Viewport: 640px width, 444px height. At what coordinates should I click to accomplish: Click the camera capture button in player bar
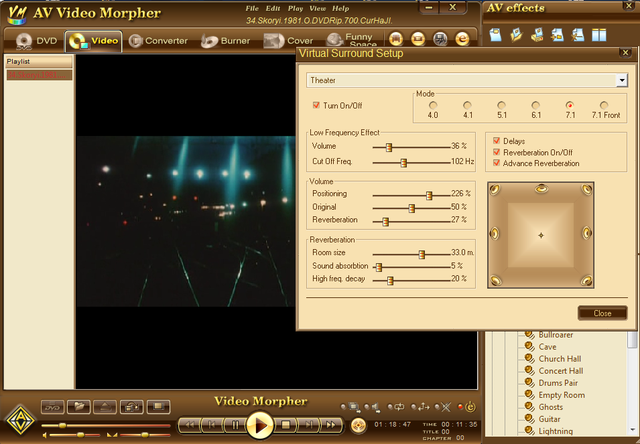click(x=131, y=407)
